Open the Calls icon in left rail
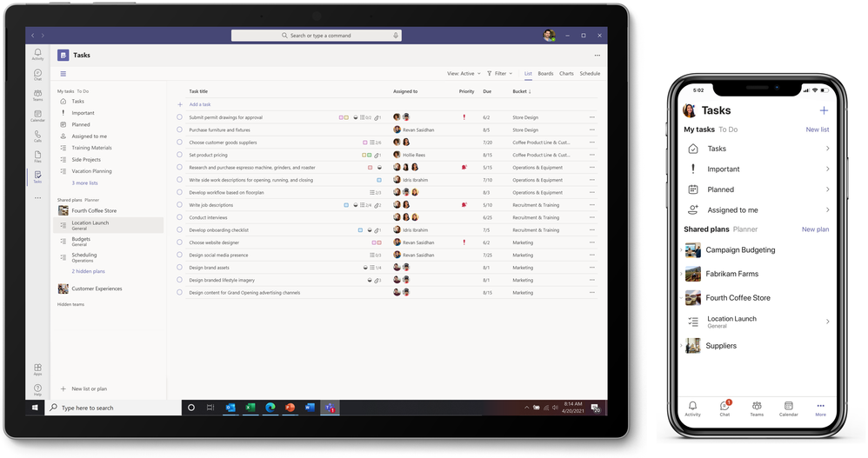868x458 pixels. pos(37,136)
